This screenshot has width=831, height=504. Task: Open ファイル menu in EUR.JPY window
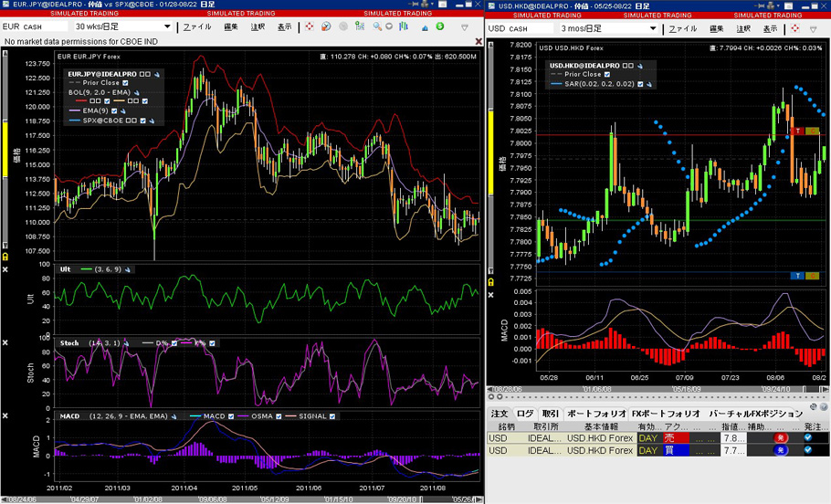[197, 26]
